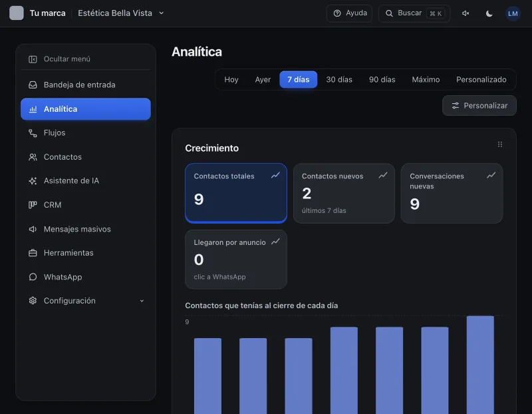Screen dimensions: 532x414
Task: Click the ⌘ K shortcut badge
Action: point(436,13)
